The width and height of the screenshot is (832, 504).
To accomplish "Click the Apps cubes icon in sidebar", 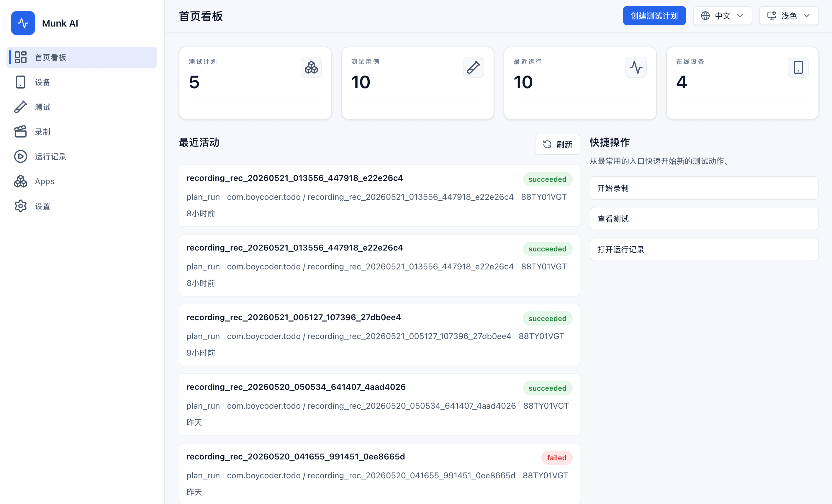I will (21, 181).
